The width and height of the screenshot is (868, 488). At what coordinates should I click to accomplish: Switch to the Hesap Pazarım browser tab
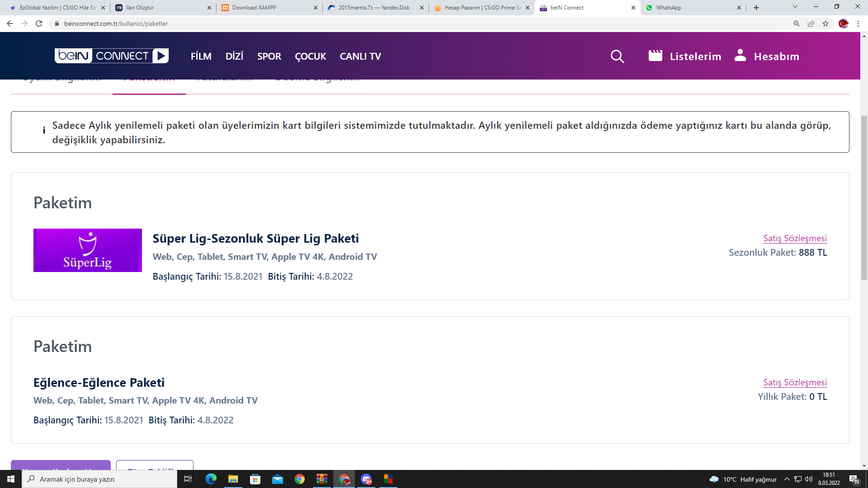coord(481,8)
